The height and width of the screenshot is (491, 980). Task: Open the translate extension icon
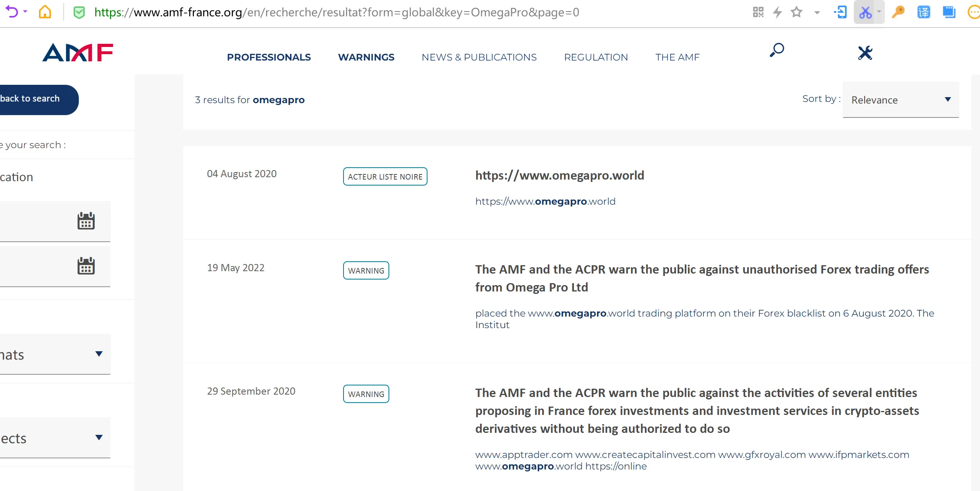pos(923,12)
